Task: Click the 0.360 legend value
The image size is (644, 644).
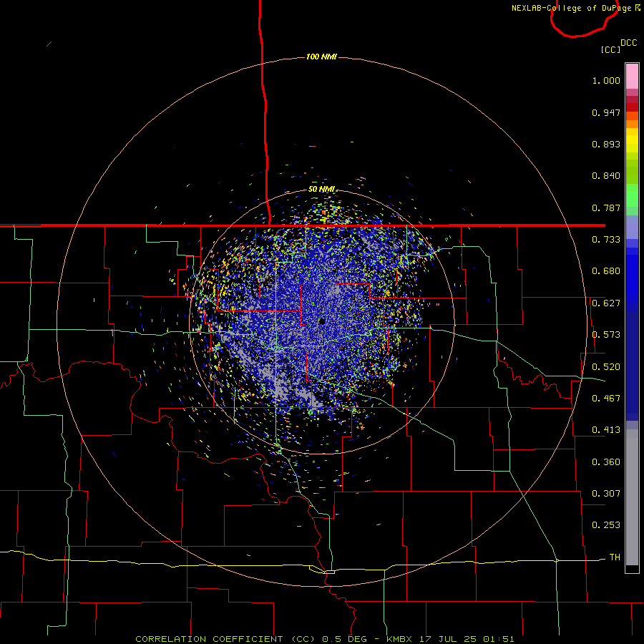Action: (606, 462)
